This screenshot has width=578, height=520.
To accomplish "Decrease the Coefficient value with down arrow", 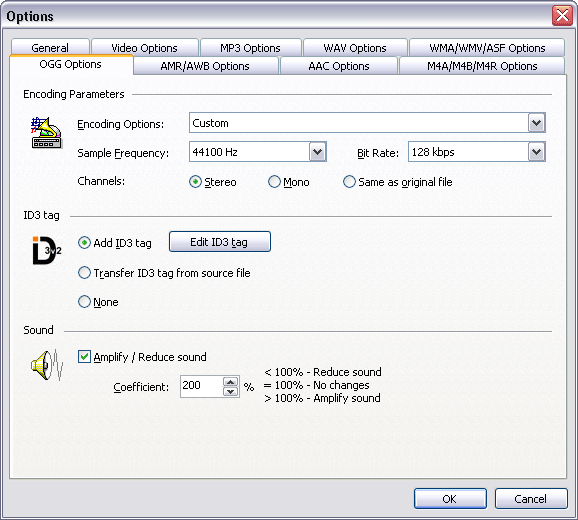I will 231,391.
